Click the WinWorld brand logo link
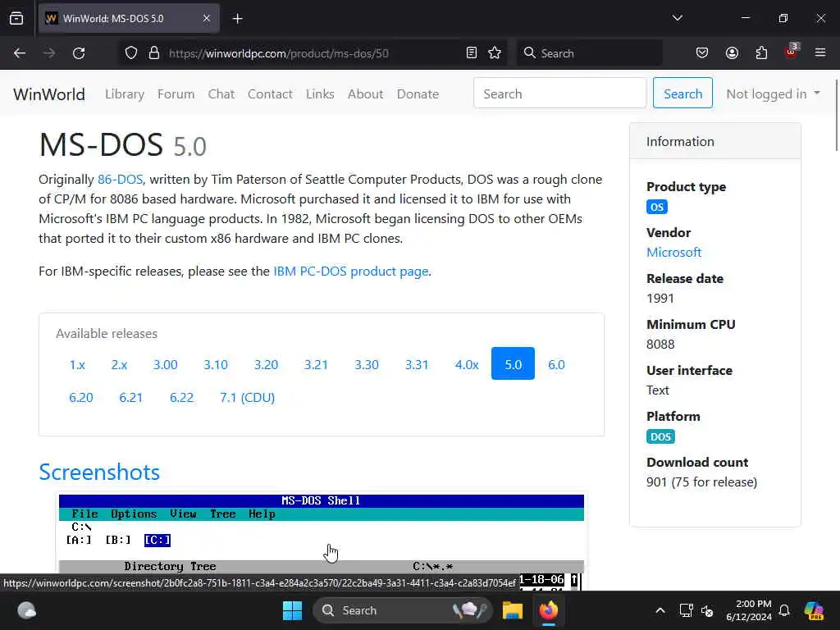Screen dimensions: 840x630 (x=49, y=94)
